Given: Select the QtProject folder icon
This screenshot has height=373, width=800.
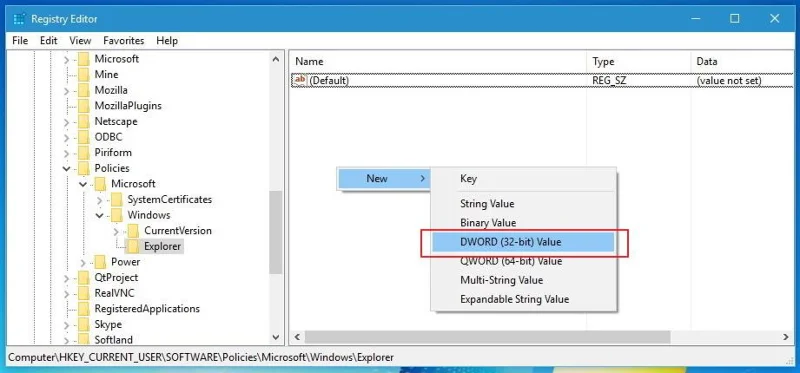Looking at the screenshot, I should pyautogui.click(x=83, y=277).
